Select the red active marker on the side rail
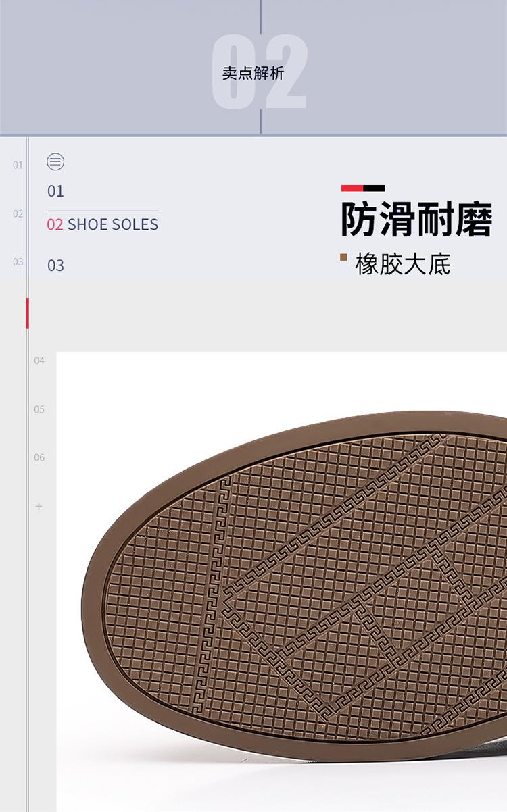The image size is (507, 812). pos(28,313)
